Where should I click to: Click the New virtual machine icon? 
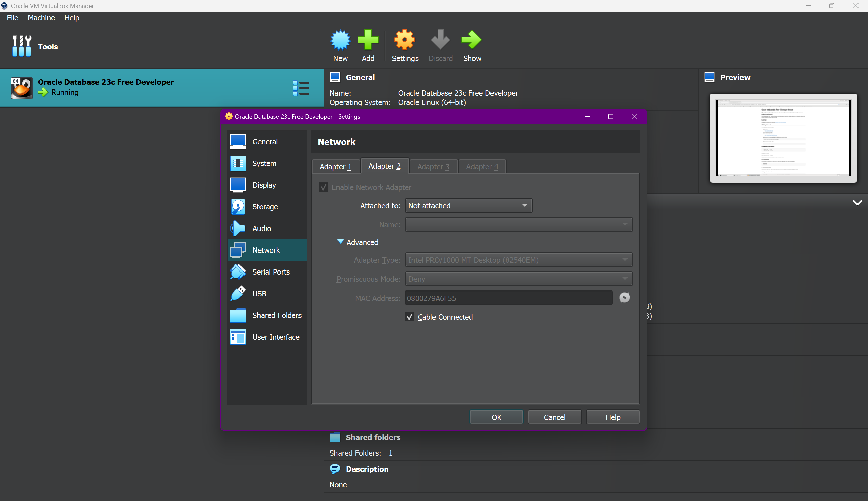(x=340, y=40)
